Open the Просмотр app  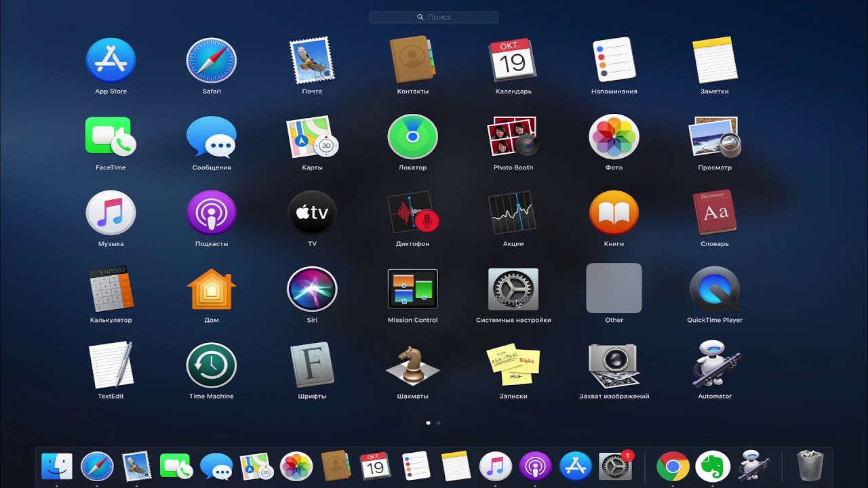715,136
